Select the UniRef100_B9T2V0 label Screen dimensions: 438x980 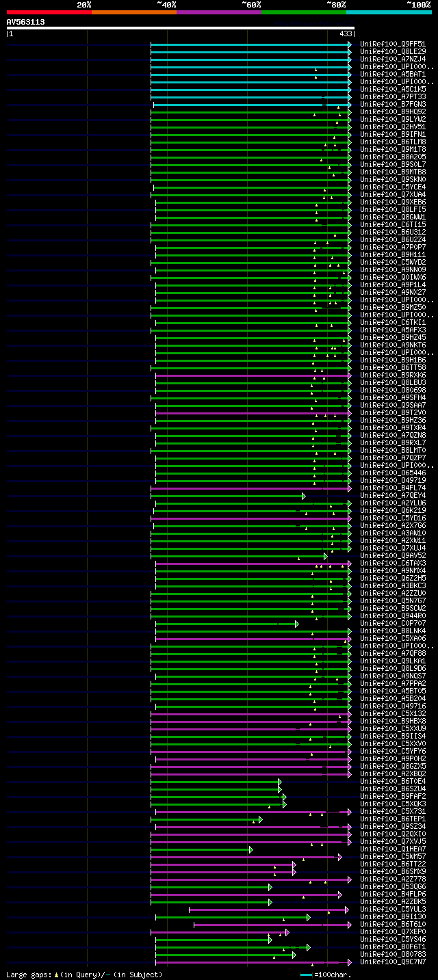pyautogui.click(x=393, y=412)
